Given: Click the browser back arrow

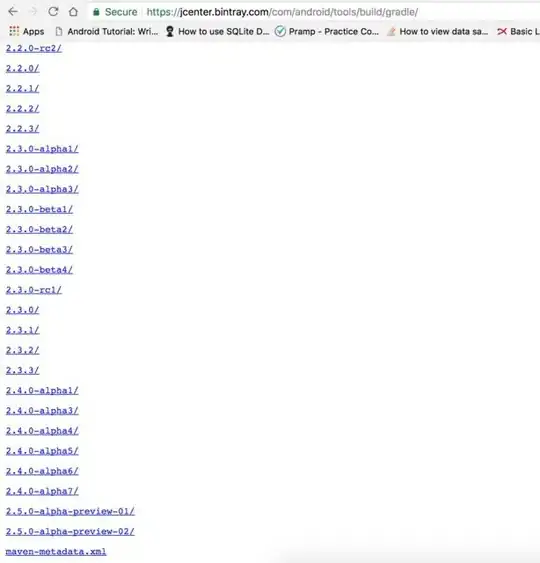Looking at the screenshot, I should (x=13, y=12).
